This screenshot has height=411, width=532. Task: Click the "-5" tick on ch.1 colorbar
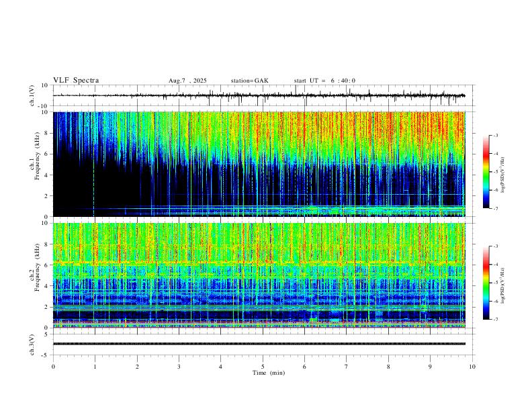495,172
